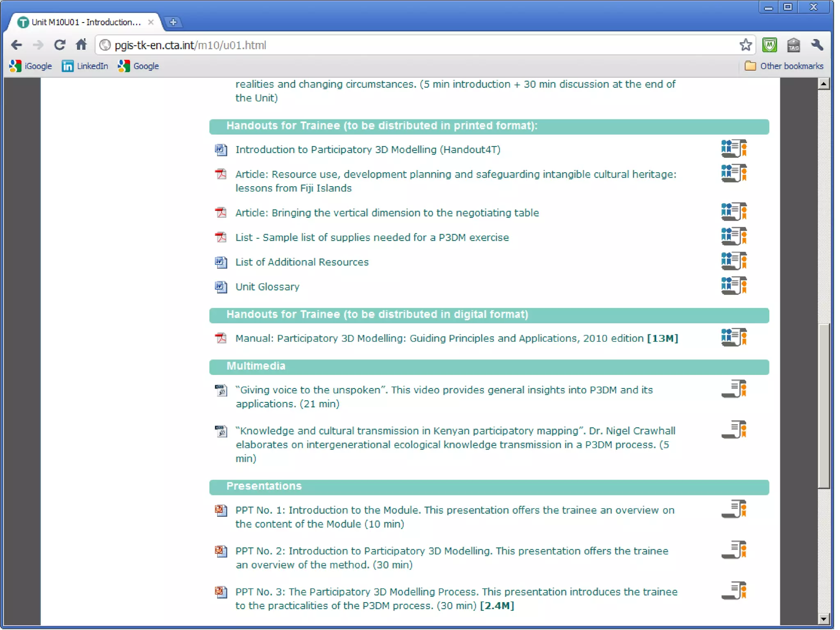Open a new tab with the plus button
840x630 pixels.
coord(173,22)
